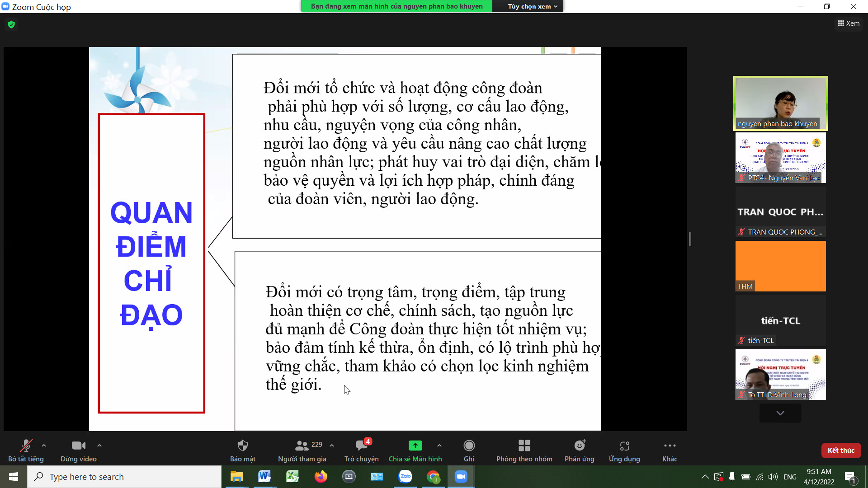This screenshot has width=868, height=488.
Task: Select To TTLD Vinh Long video thumbnail
Action: [x=780, y=375]
